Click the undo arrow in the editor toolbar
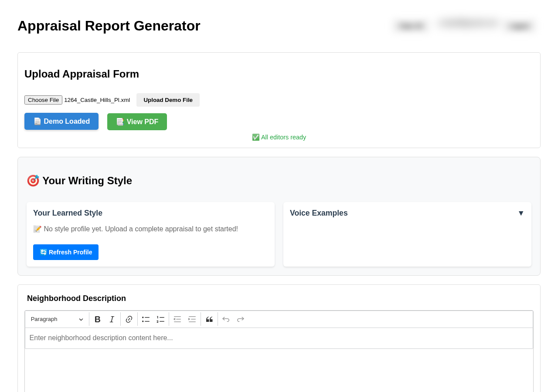Image resolution: width=558 pixels, height=392 pixels. [226, 319]
